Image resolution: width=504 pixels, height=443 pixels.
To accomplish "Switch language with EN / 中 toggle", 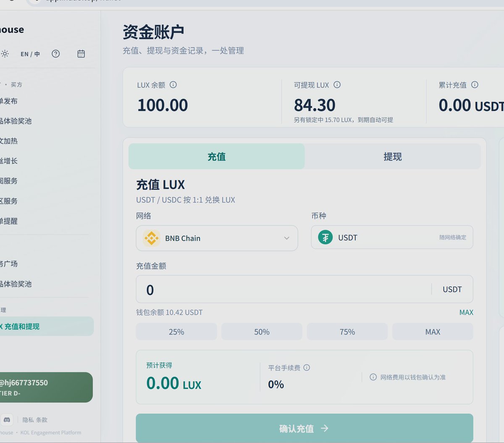I will pos(30,54).
